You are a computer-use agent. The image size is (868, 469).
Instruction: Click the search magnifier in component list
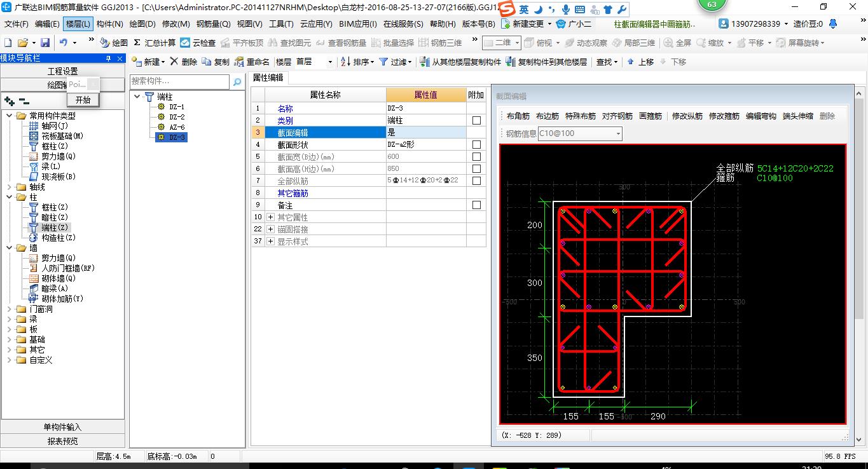237,82
